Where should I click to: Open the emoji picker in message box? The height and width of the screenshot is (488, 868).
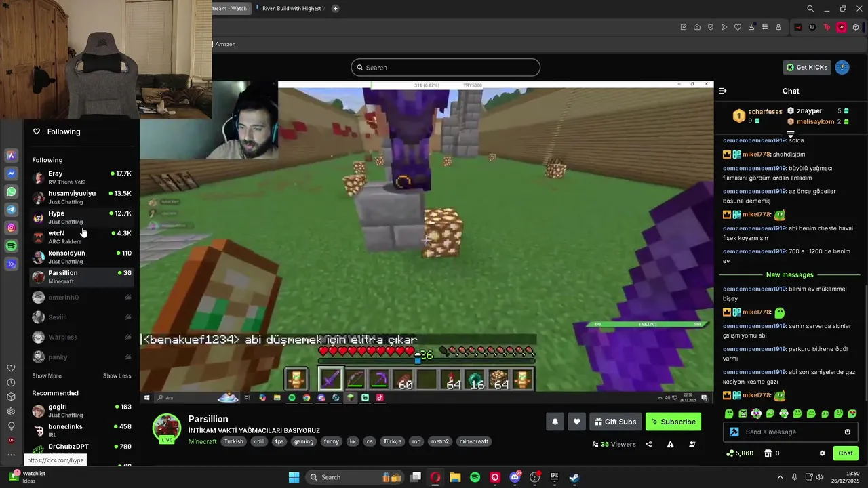coord(848,432)
